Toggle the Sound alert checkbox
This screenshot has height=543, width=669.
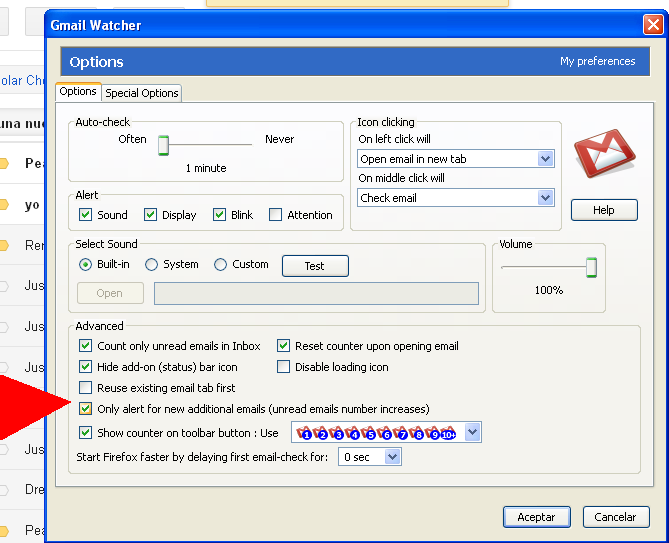pyautogui.click(x=86, y=215)
